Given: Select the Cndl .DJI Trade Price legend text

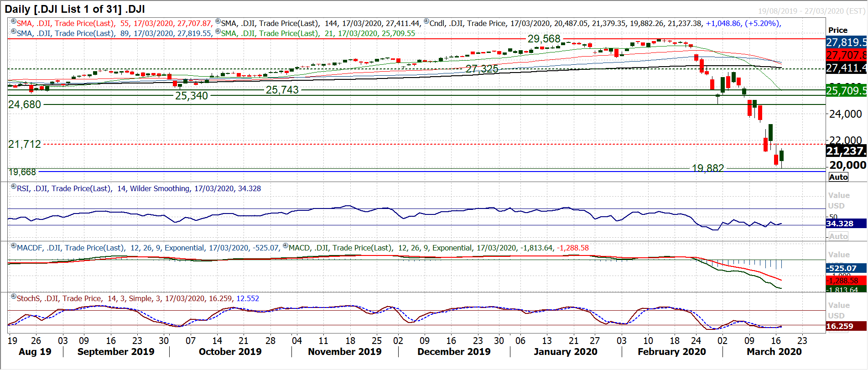Looking at the screenshot, I should [x=605, y=23].
